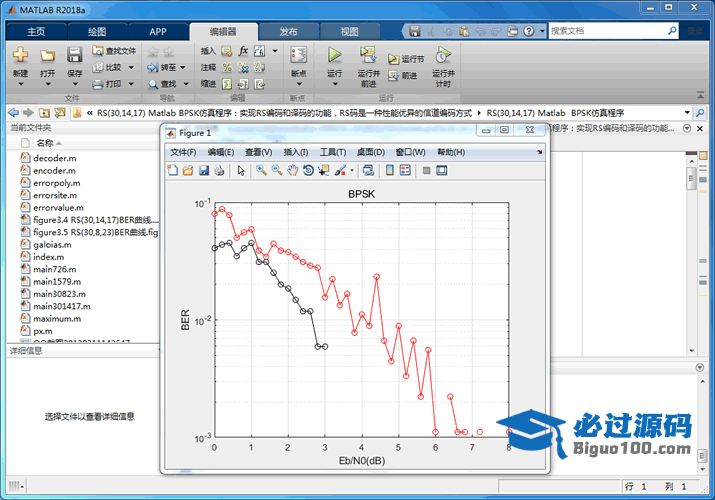715x500 pixels.
Task: Switch to the View (视图) tab
Action: [x=349, y=31]
